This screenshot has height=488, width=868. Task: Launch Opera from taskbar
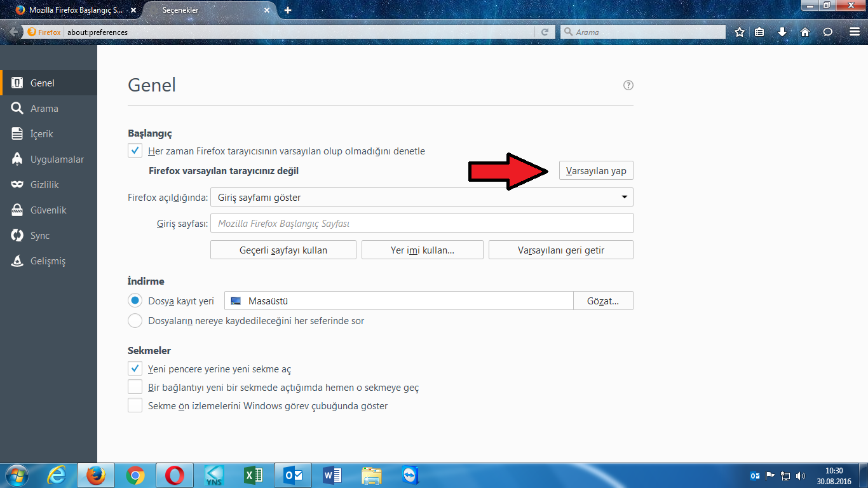[x=174, y=475]
